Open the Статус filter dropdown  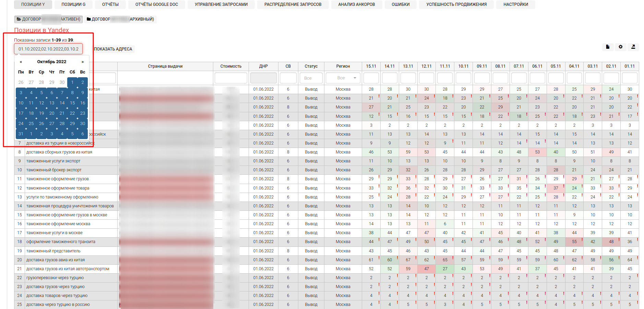tap(311, 78)
